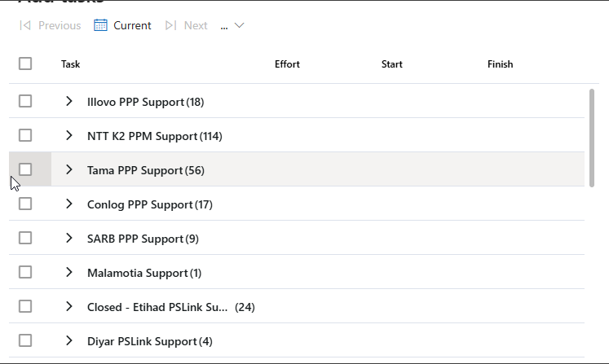Toggle the select all tasks checkbox
Screen dimensions: 609x364
[x=25, y=64]
